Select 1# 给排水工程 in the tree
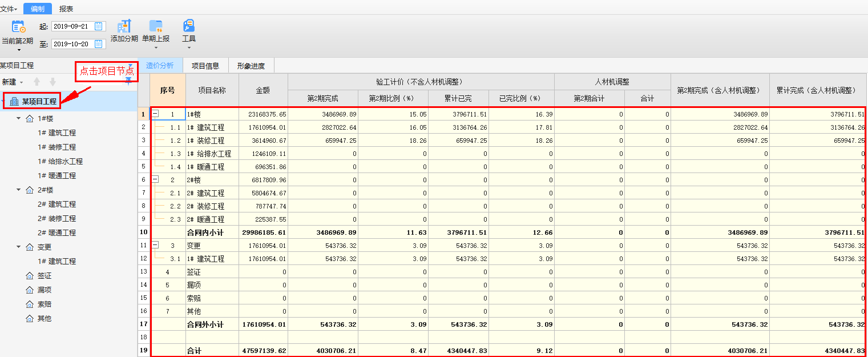The width and height of the screenshot is (868, 357). pos(60,162)
